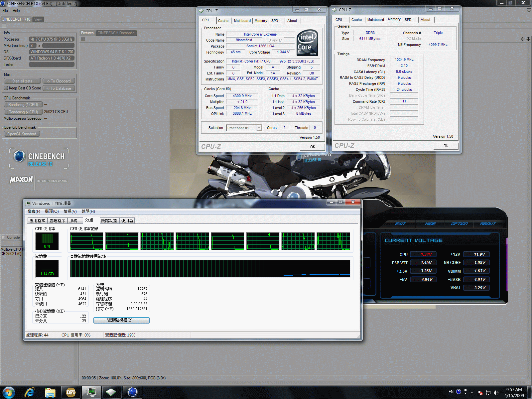532x399 pixels.
Task: Click the picture viewer pan cross icon
Action: (523, 39)
